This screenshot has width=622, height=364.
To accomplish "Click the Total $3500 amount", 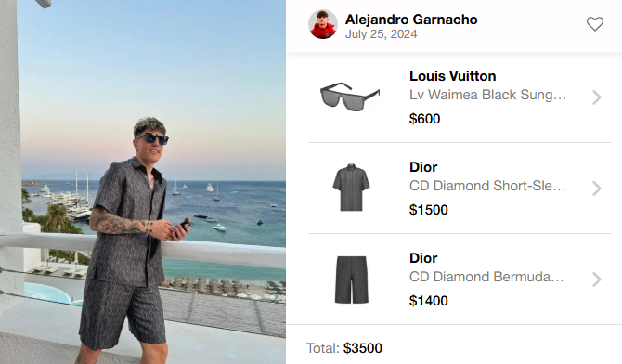I will (363, 348).
